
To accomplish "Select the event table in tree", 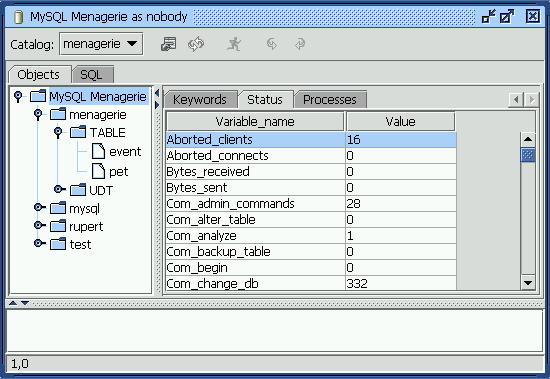I will (125, 152).
